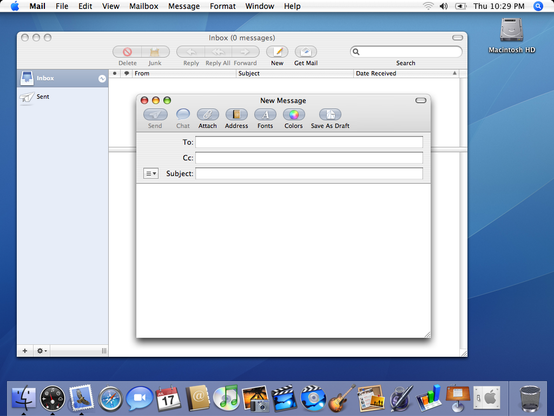Viewport: 554px width, 416px height.
Task: Open the gear action menu in sidebar
Action: [42, 351]
